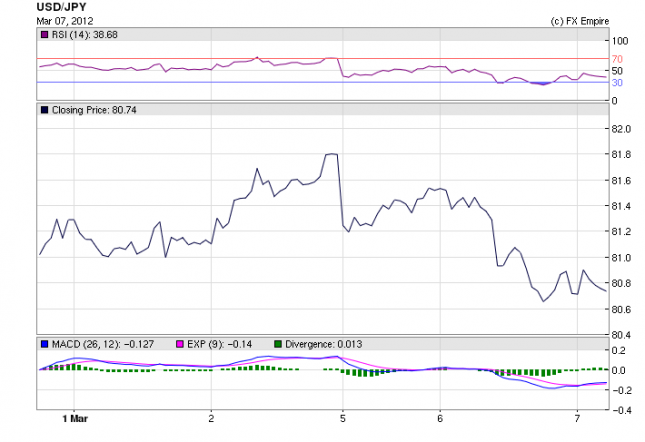Click the Closing Price legend swatch
Image resolution: width=645 pixels, height=442 pixels.
pyautogui.click(x=44, y=109)
